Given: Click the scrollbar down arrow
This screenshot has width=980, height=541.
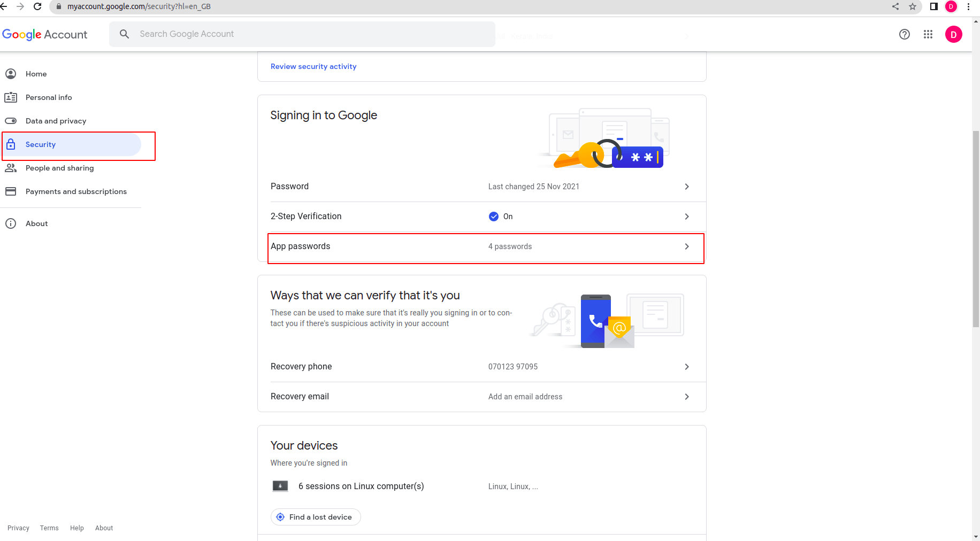Looking at the screenshot, I should point(976,536).
